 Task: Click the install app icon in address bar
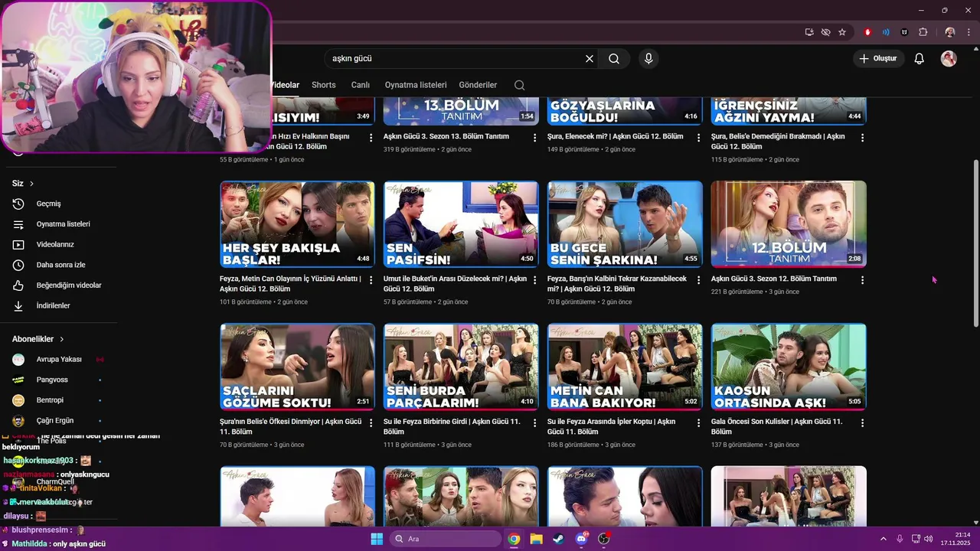click(x=809, y=32)
